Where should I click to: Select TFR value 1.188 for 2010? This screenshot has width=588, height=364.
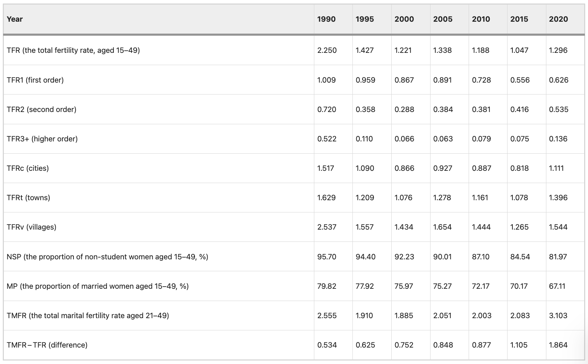click(x=481, y=50)
